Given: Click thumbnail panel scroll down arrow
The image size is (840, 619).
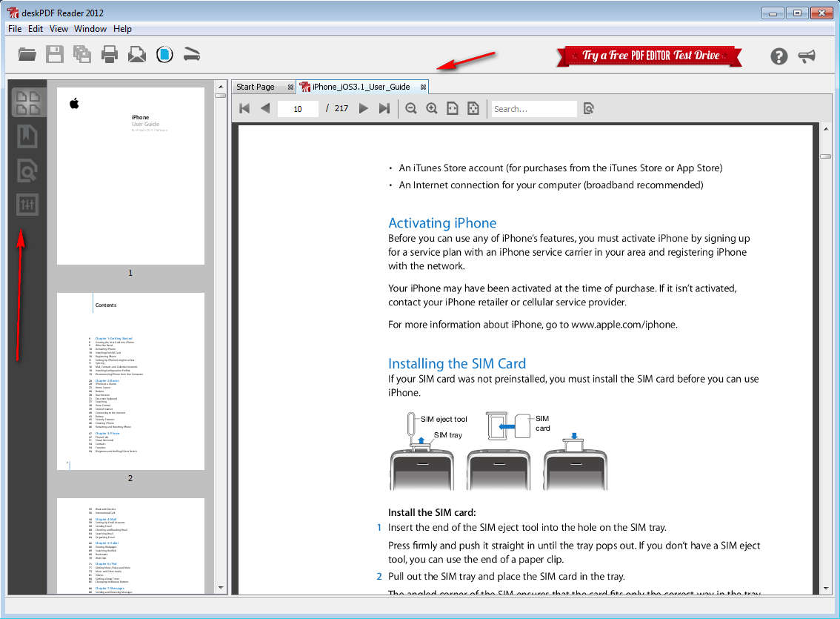Looking at the screenshot, I should [x=221, y=588].
